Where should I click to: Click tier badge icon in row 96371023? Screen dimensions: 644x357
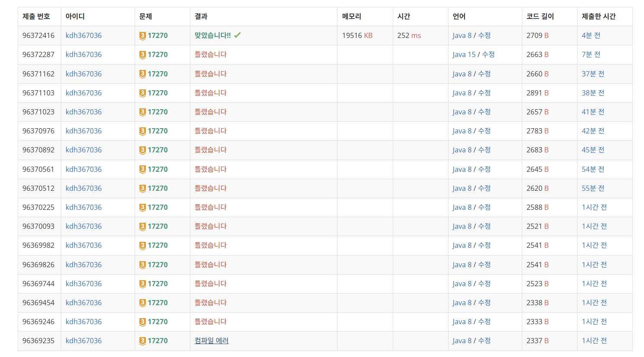pos(142,112)
